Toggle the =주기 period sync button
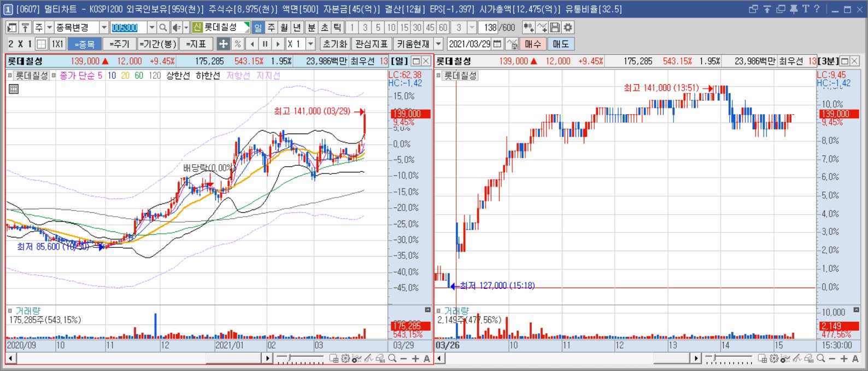Screen dimensions: 868x371 (119, 44)
